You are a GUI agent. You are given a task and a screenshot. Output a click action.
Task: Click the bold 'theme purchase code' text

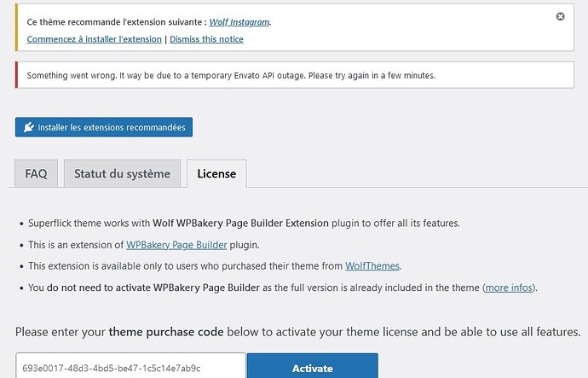(166, 332)
